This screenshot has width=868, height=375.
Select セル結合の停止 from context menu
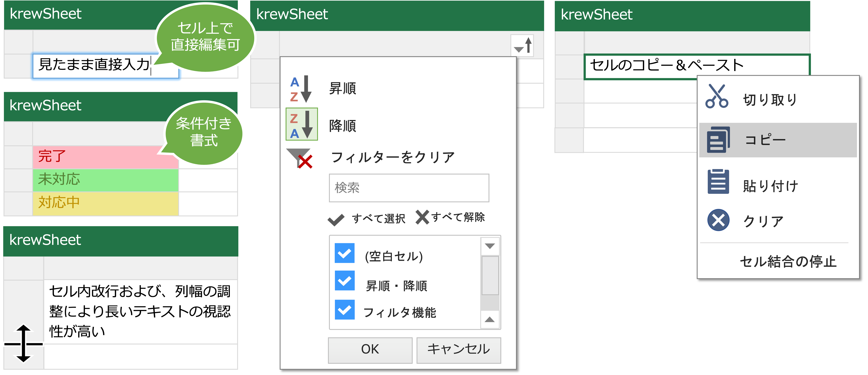pyautogui.click(x=788, y=261)
